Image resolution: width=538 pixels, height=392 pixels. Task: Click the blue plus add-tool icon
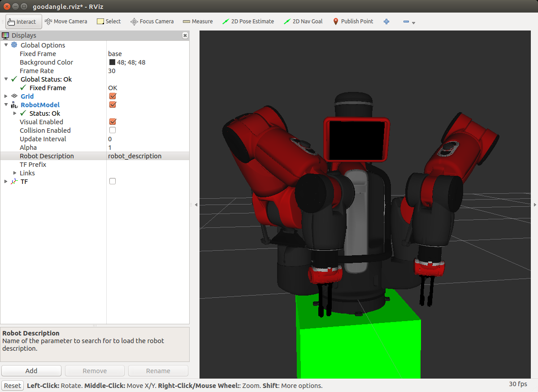386,22
